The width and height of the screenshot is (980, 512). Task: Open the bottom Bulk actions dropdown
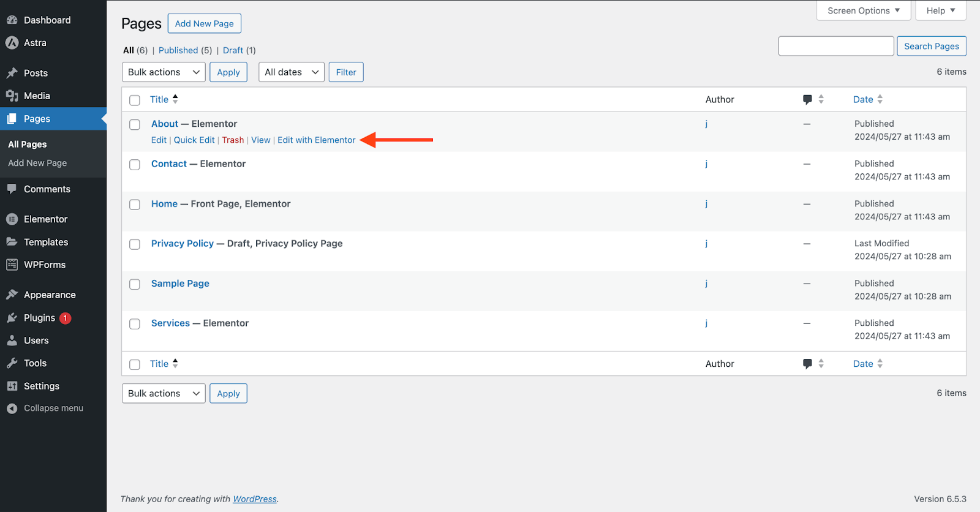164,393
